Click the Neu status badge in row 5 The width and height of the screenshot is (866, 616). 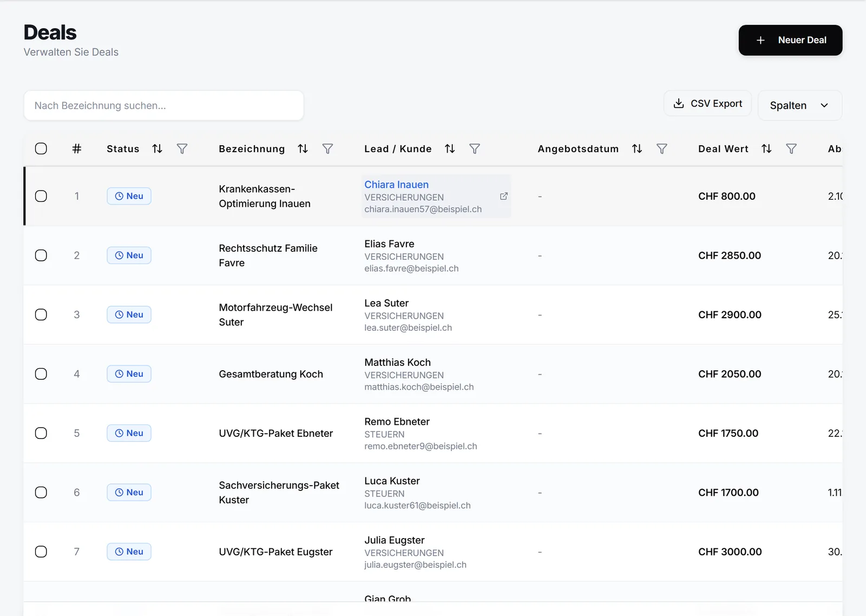(x=129, y=433)
